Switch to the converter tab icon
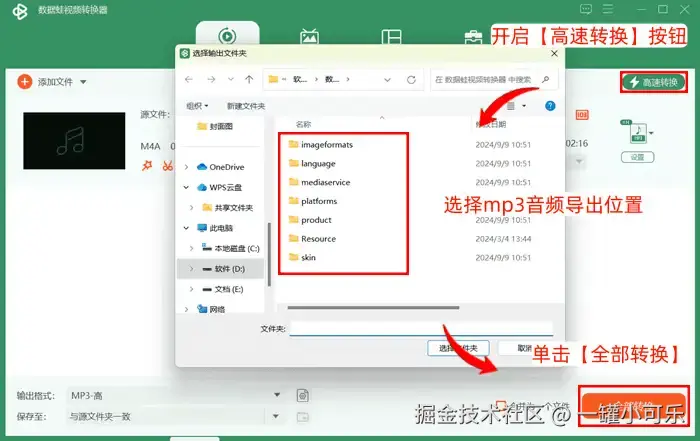This screenshot has height=441, width=700. pos(227,36)
